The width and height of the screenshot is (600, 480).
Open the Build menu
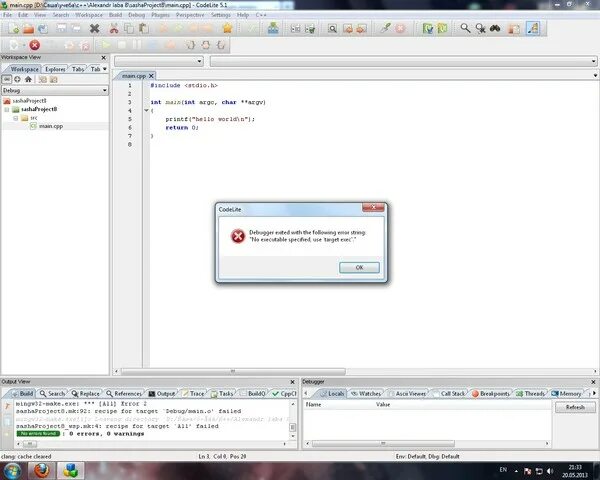click(x=115, y=15)
